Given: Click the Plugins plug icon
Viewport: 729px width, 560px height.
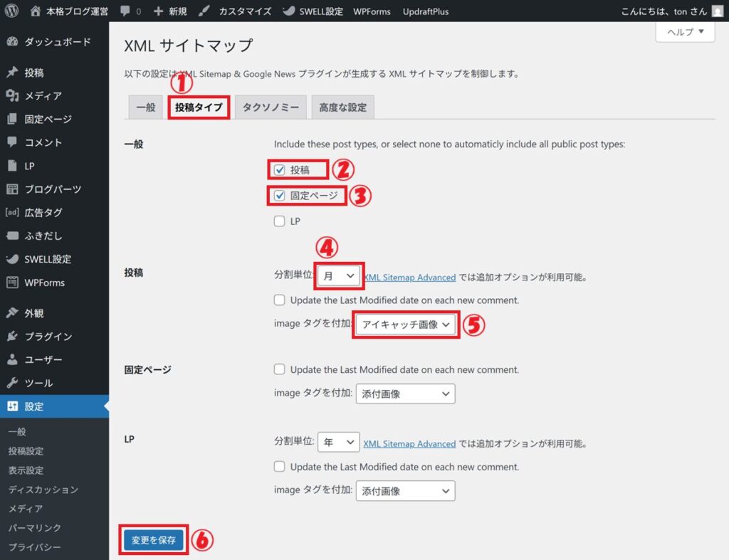Looking at the screenshot, I should (x=12, y=337).
